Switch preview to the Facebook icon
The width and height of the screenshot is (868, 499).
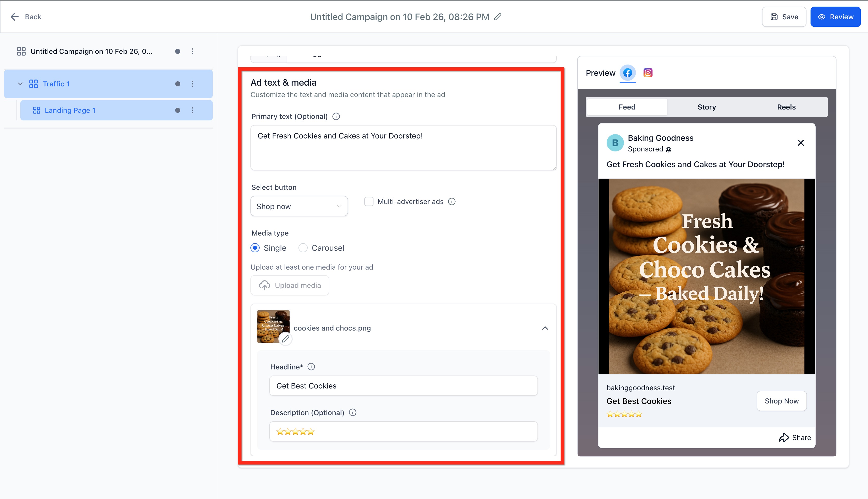click(x=627, y=73)
